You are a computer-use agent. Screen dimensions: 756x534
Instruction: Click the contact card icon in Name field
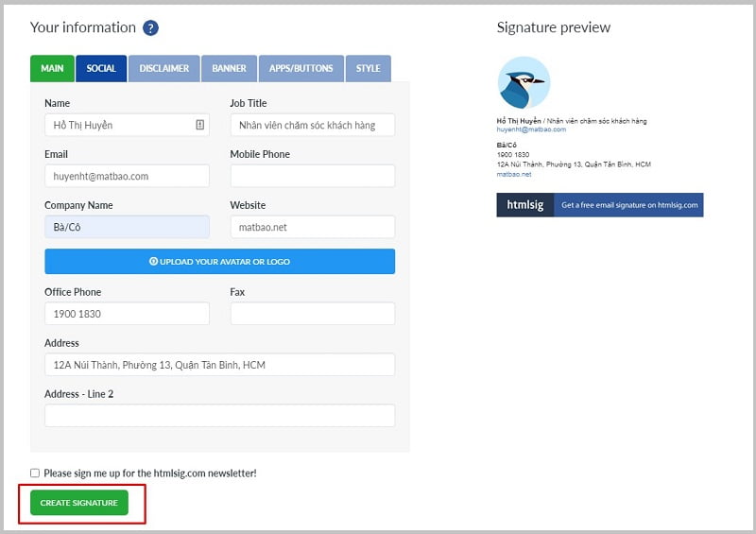pyautogui.click(x=199, y=125)
